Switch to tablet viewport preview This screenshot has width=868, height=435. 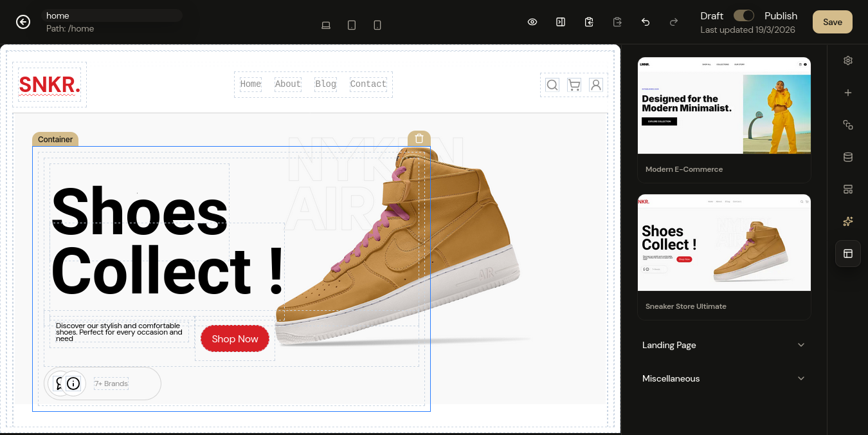pyautogui.click(x=352, y=25)
